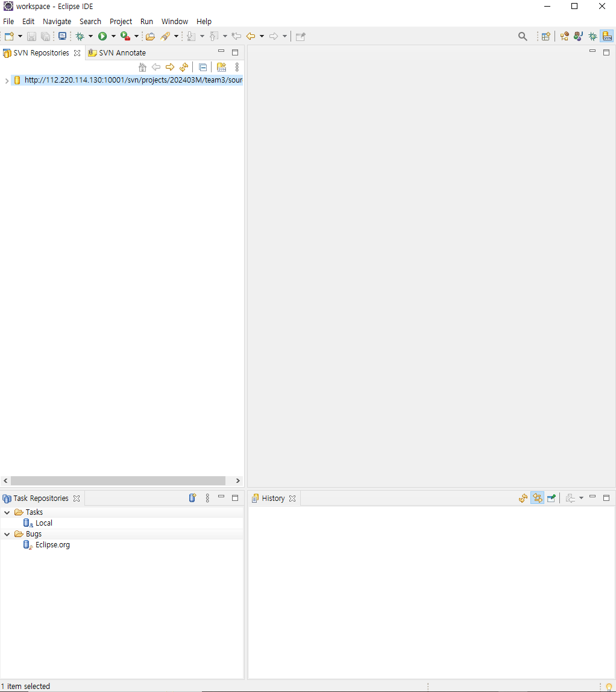Switch to the Java EE perspective icon
616x692 pixels.
click(564, 37)
